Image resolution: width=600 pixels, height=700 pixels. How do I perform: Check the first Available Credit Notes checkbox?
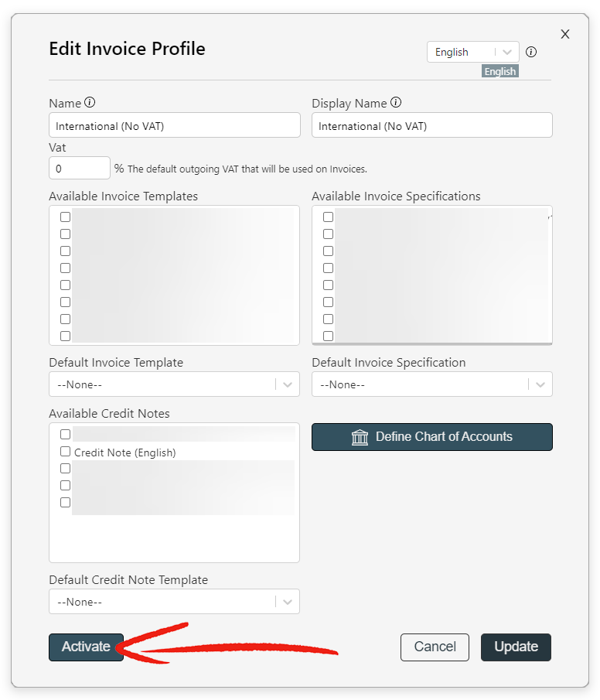coord(65,435)
